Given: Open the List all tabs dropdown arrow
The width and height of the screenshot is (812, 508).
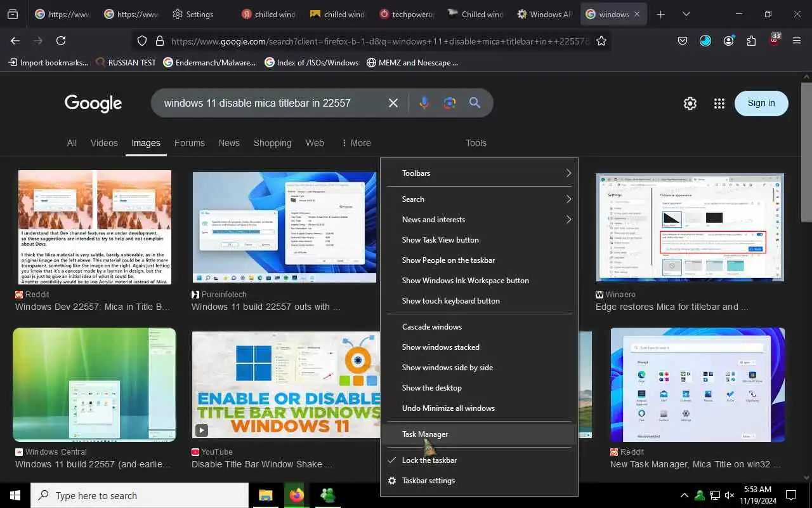Looking at the screenshot, I should point(686,14).
